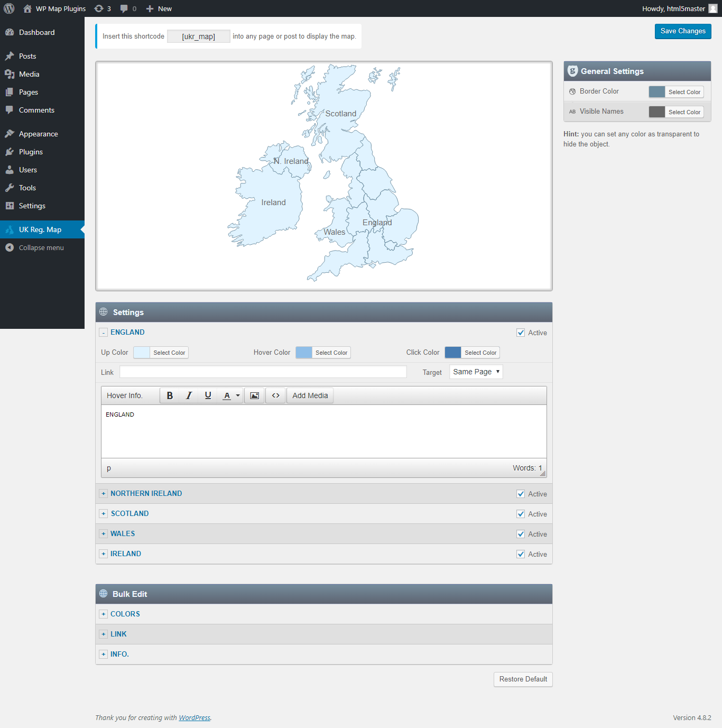Disable the Active checkbox for Wales
This screenshot has height=728, width=722.
pyautogui.click(x=521, y=534)
